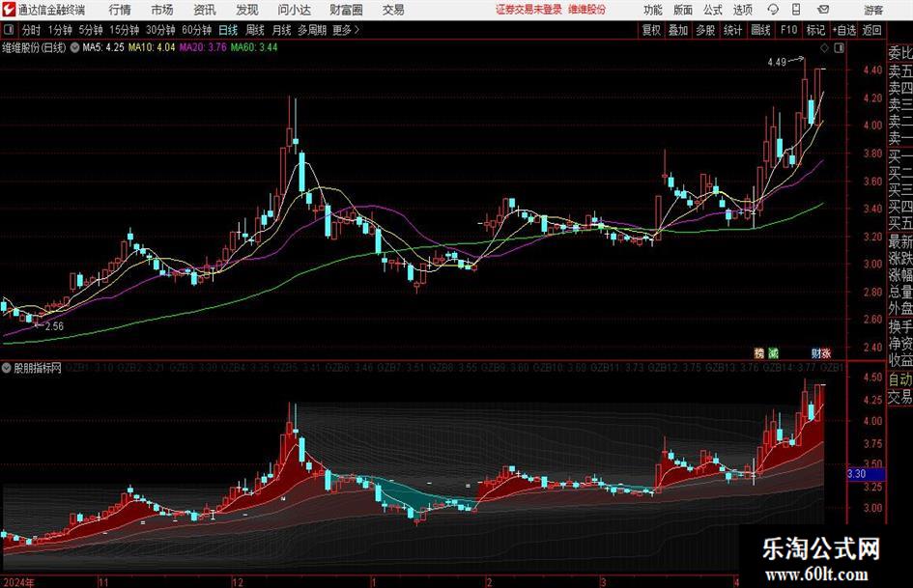Open the 选项 menu
Viewport: 913px width, 588px height.
(x=742, y=10)
